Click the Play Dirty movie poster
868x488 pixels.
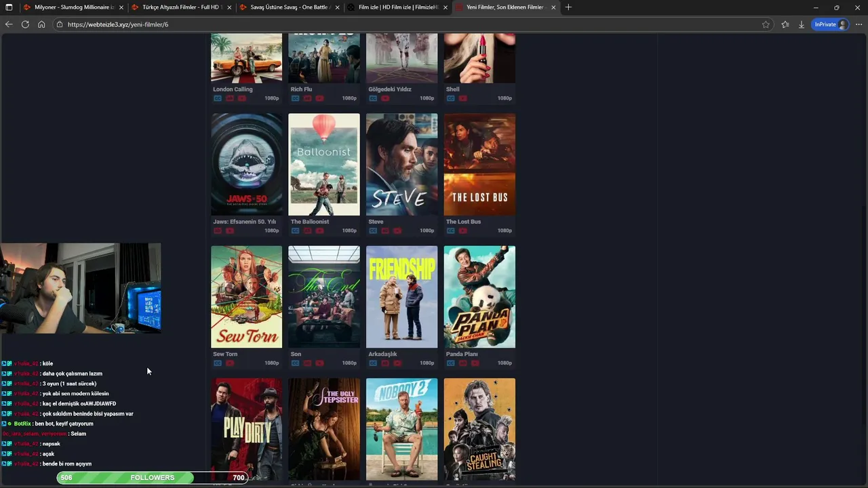tap(246, 429)
